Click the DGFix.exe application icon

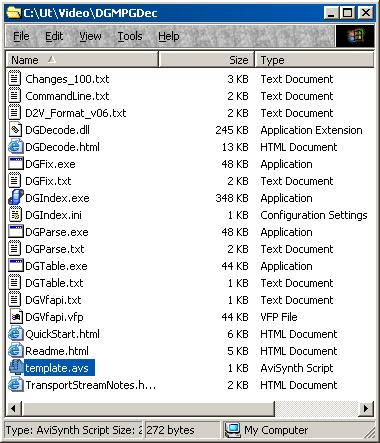(x=15, y=164)
